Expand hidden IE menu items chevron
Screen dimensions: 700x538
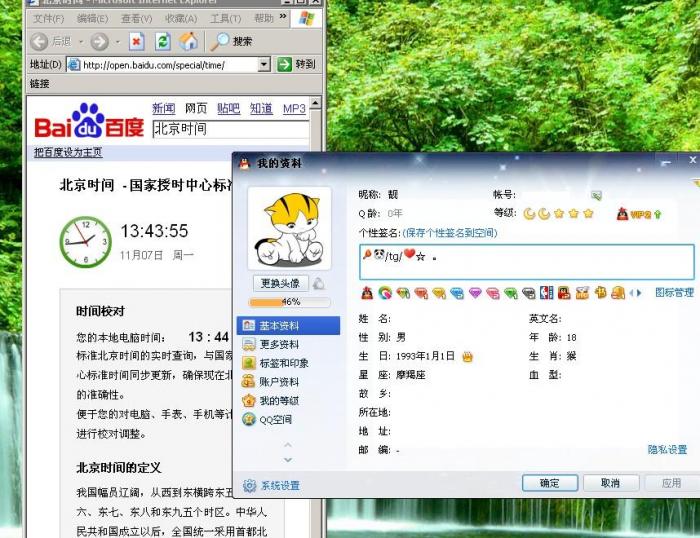283,17
